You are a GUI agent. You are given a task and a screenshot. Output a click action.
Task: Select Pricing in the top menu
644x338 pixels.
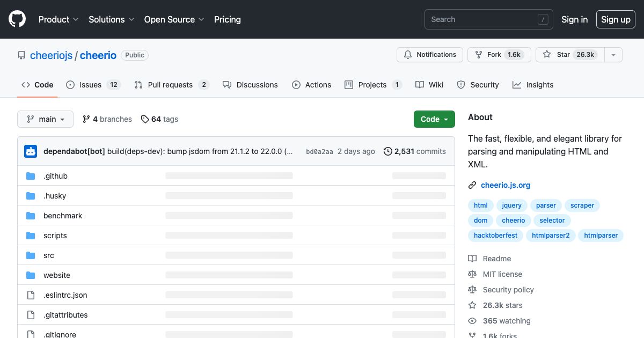point(228,19)
